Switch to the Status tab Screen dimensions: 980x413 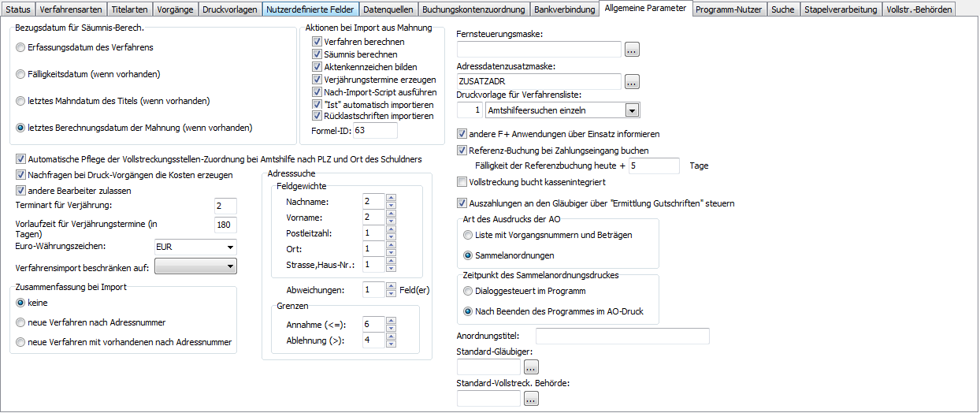coord(18,9)
